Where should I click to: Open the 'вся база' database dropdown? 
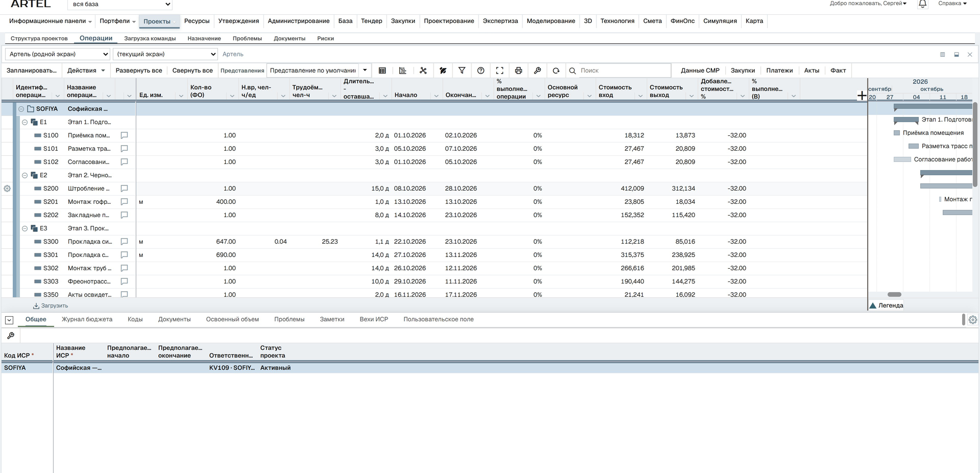120,5
